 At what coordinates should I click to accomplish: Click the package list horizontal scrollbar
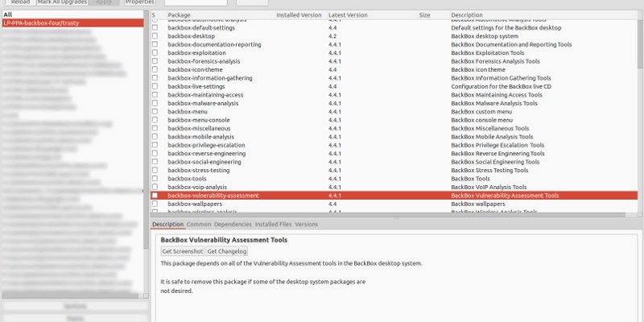click(x=388, y=215)
